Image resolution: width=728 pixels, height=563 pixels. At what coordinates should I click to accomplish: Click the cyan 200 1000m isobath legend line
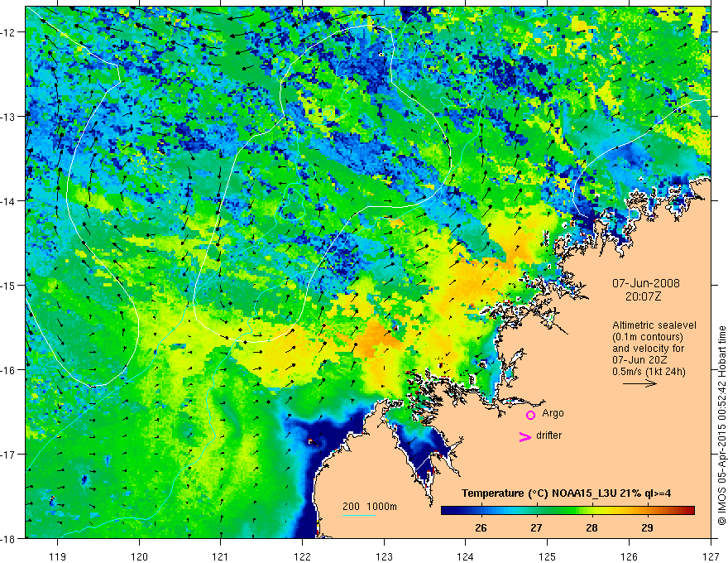pos(359,516)
